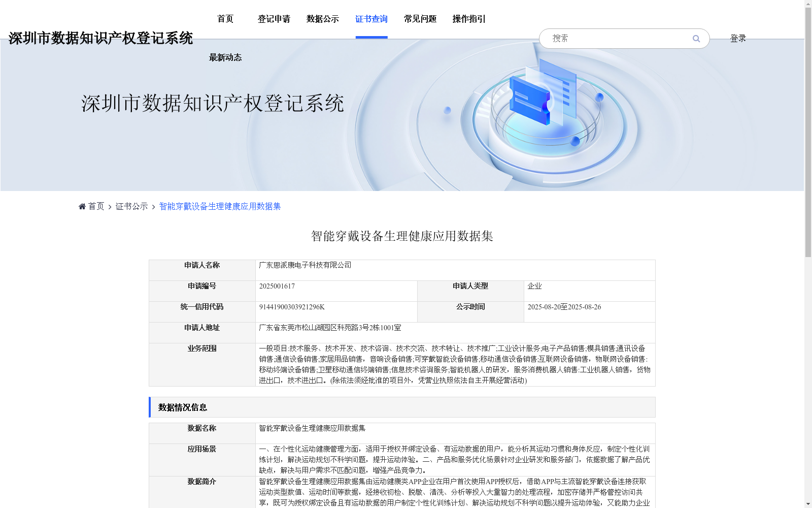The height and width of the screenshot is (508, 812).
Task: Click the address 广东省东莞市松山湖园区科苑路3号2栋1001室
Action: [x=330, y=328]
